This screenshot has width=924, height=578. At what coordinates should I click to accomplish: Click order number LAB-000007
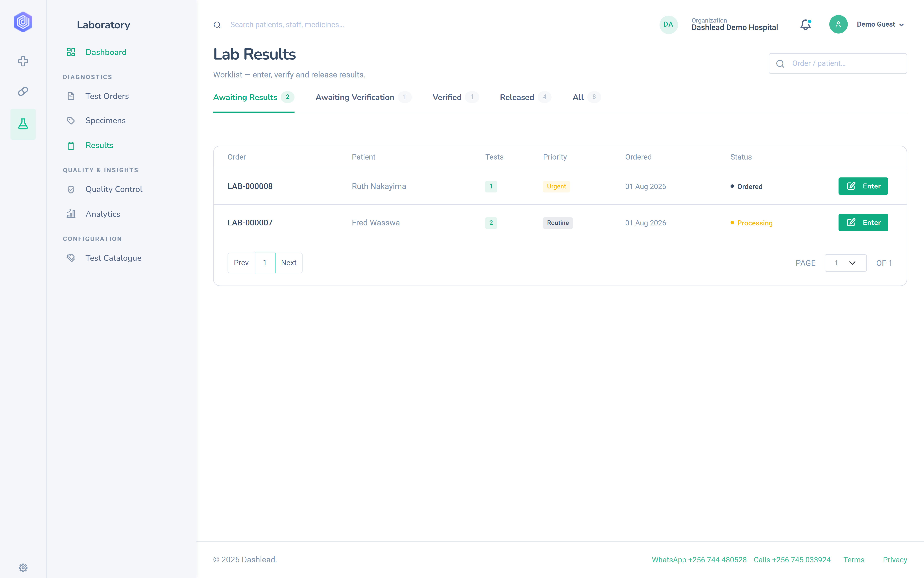point(250,223)
